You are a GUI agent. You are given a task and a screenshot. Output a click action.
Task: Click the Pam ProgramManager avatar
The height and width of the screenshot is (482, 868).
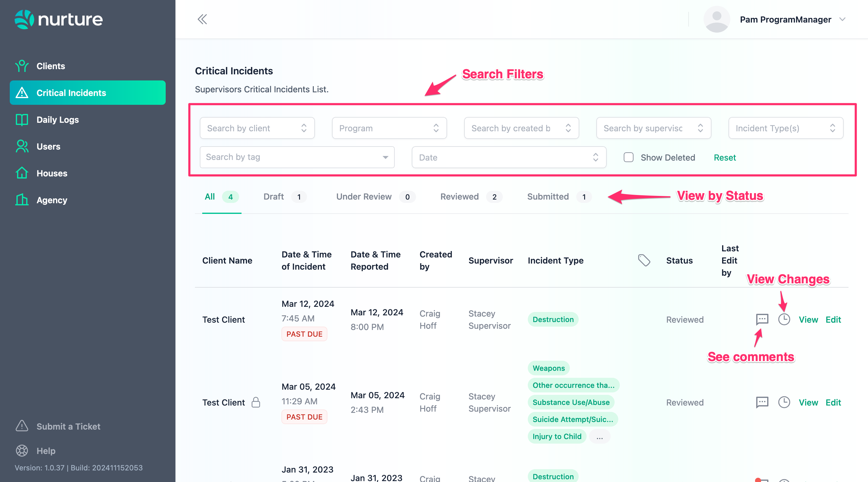716,19
